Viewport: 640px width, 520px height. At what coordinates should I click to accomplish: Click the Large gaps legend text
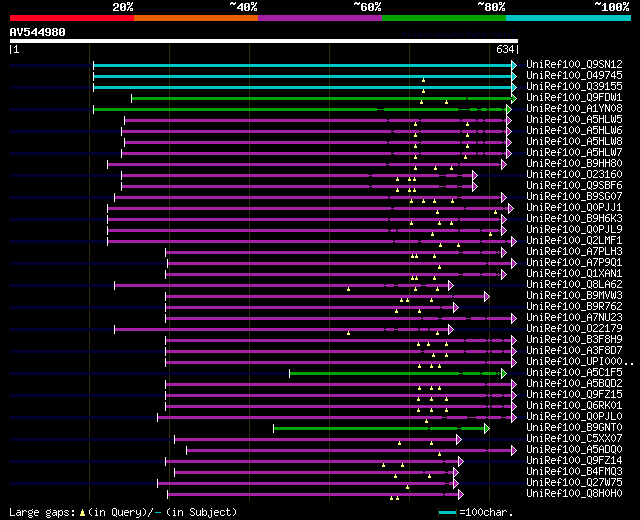coord(123,512)
